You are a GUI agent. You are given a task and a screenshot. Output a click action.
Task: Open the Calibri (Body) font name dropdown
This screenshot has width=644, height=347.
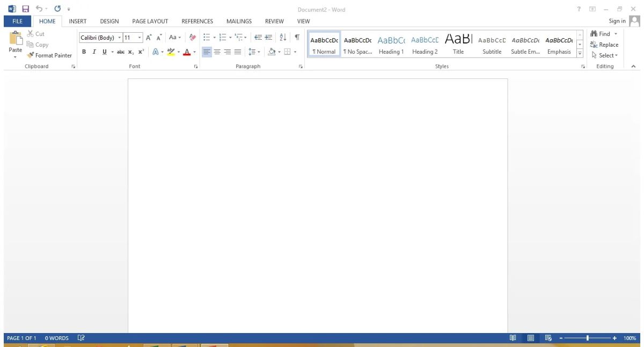coord(120,38)
